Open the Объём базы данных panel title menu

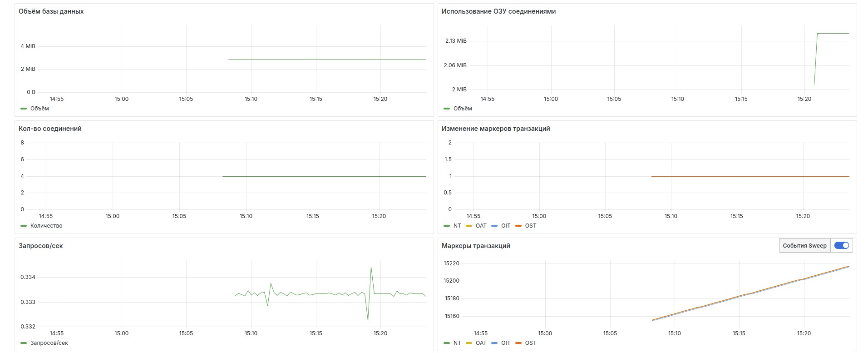click(51, 11)
